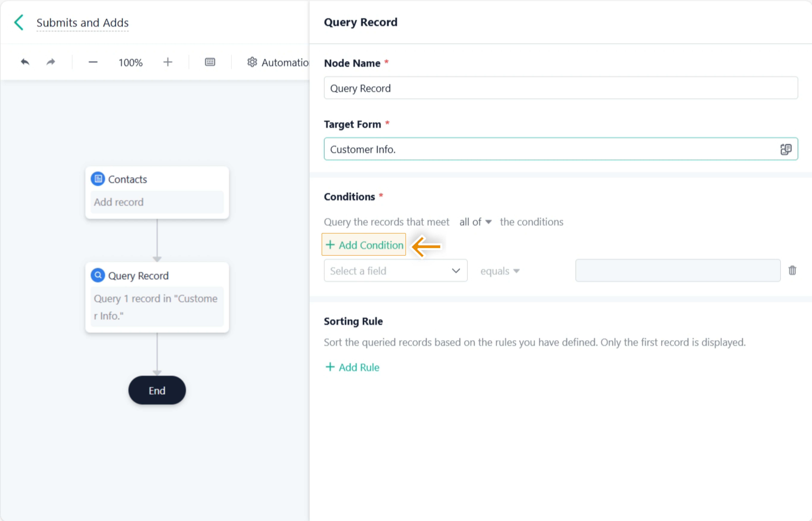Click Add Rule under Sorting Rule
The image size is (812, 521).
[x=352, y=367]
